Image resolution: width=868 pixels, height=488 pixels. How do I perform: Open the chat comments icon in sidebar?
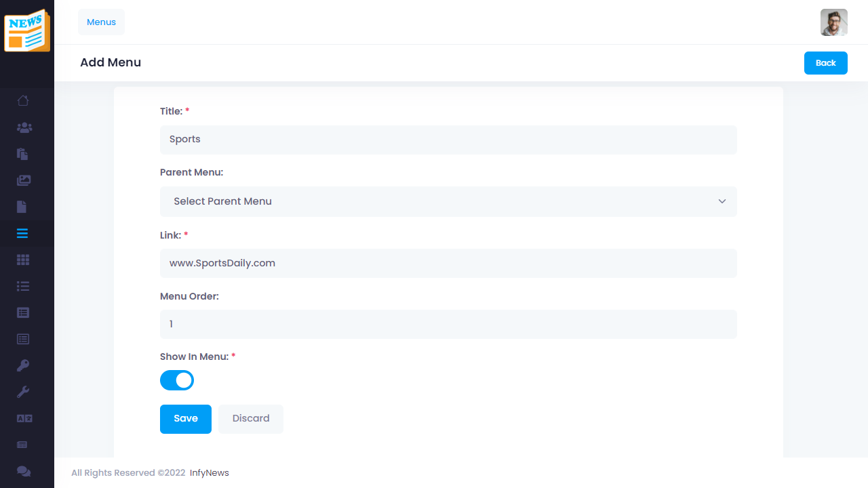pos(24,471)
